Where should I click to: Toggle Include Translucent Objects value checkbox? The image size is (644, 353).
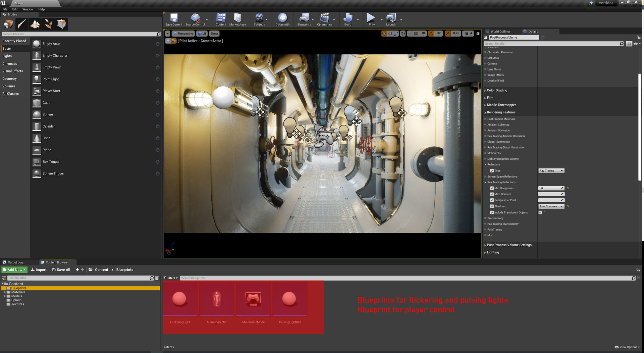point(540,212)
